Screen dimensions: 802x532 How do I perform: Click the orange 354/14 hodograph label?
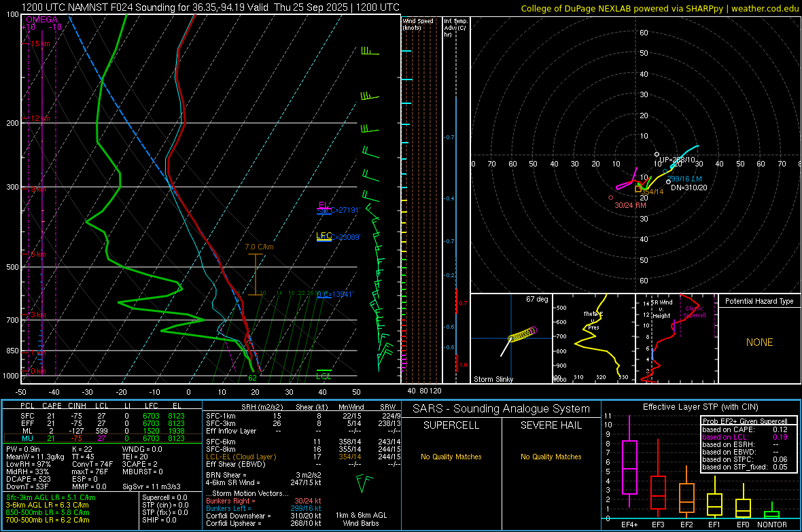[x=652, y=192]
